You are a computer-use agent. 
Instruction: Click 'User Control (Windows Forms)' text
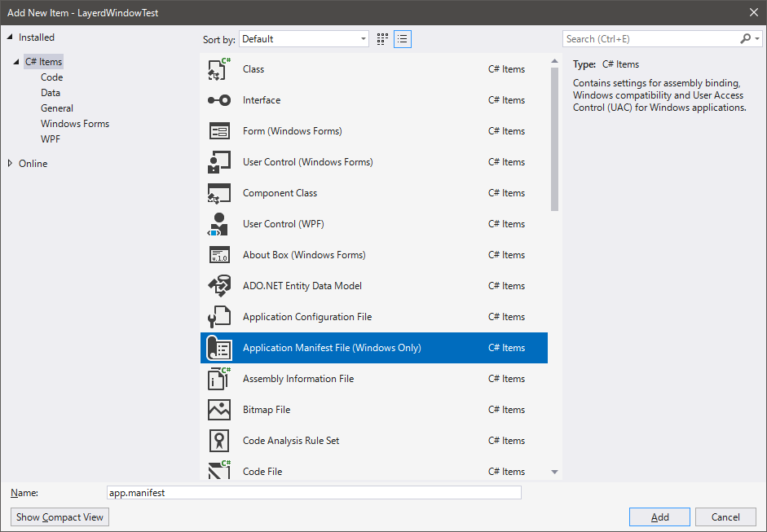[307, 162]
